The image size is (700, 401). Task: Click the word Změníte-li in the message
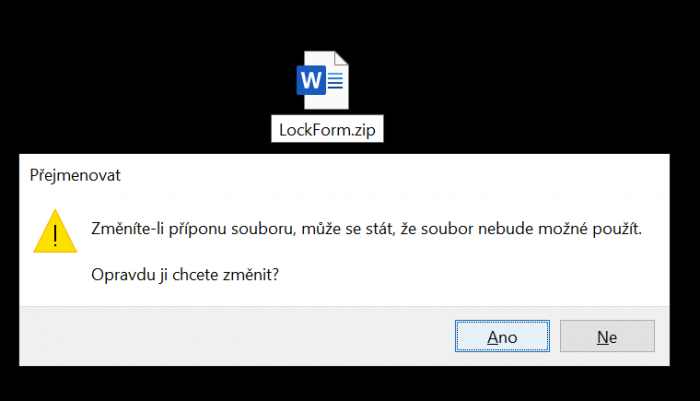[x=127, y=229]
